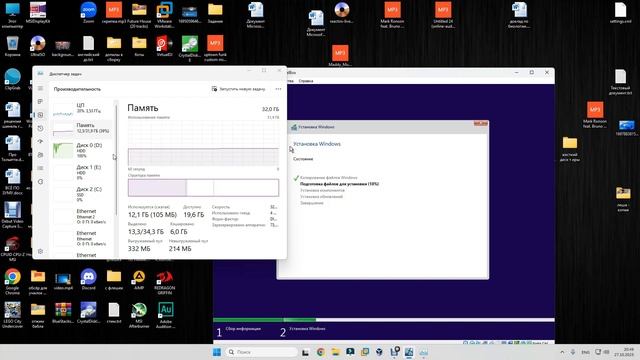Viewport: 640px width, 360px height.
Task: Open the BlueStacks desktop shortcut
Action: tap(63, 313)
